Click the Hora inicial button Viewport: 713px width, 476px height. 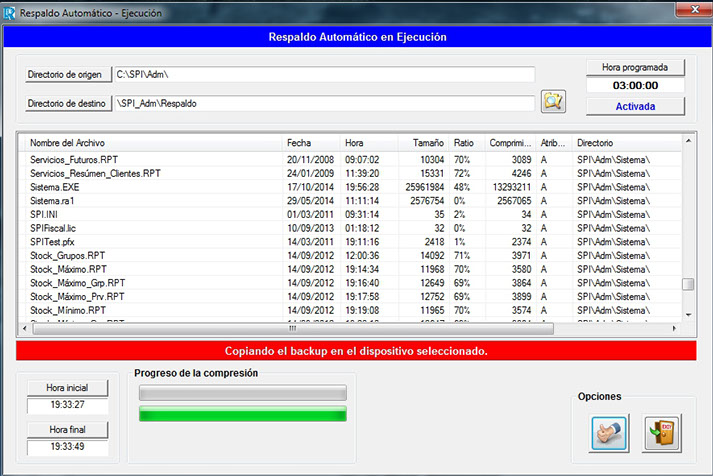(66, 387)
